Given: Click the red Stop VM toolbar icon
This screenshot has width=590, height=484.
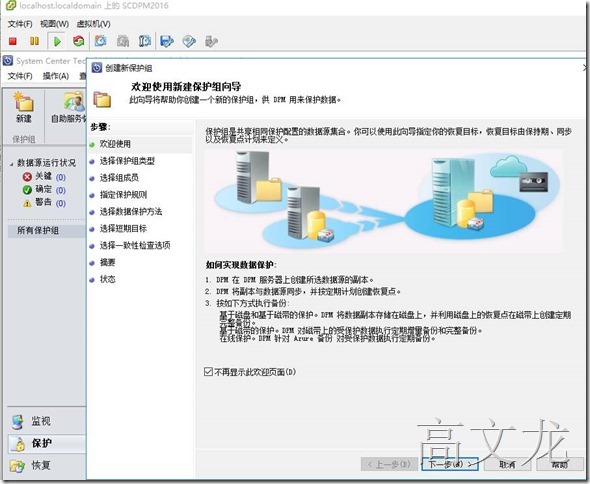Looking at the screenshot, I should click(x=13, y=41).
